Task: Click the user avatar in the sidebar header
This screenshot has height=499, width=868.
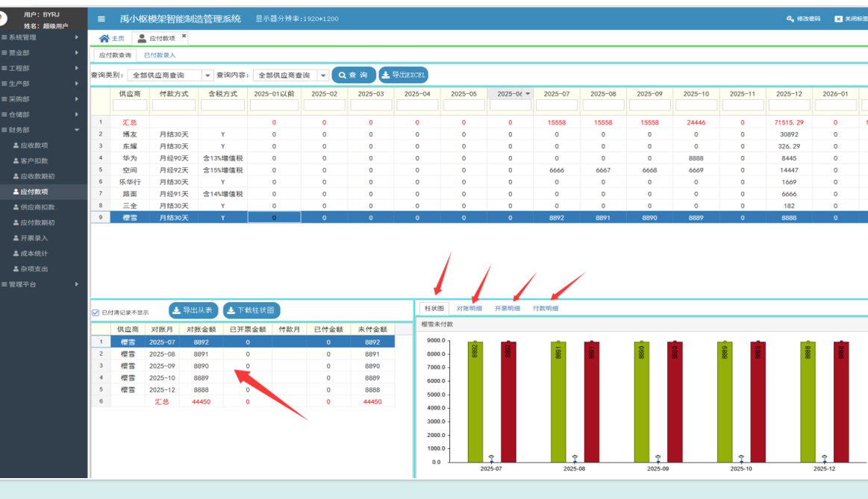Action: coord(3,19)
